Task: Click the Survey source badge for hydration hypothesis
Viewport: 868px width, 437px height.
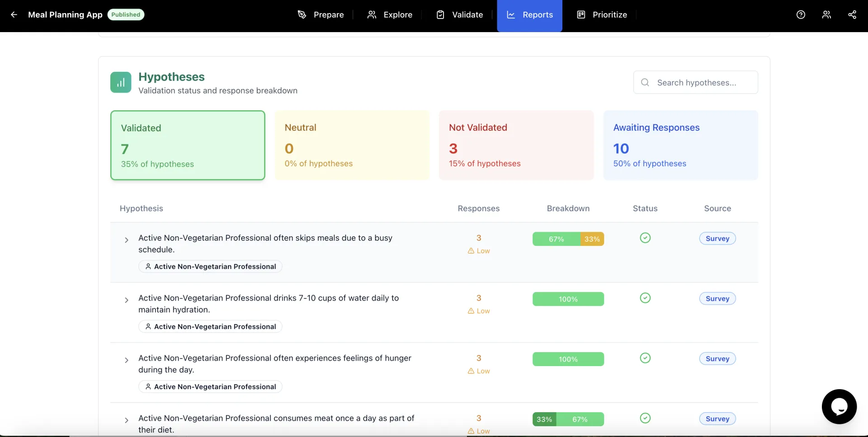Action: click(x=717, y=299)
